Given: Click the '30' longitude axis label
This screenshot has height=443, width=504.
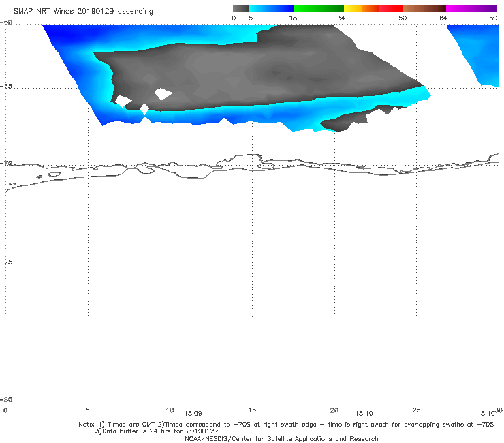Looking at the screenshot, I should pos(499,410).
